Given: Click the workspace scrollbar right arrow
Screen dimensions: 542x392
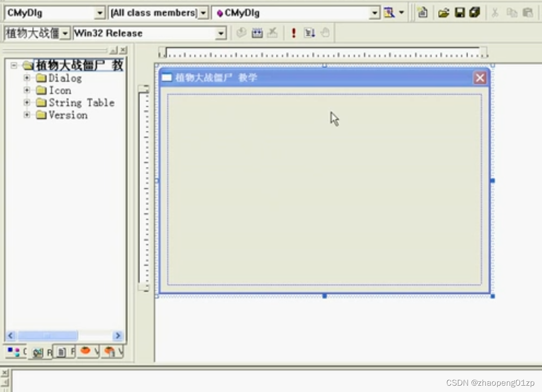Looking at the screenshot, I should click(118, 335).
